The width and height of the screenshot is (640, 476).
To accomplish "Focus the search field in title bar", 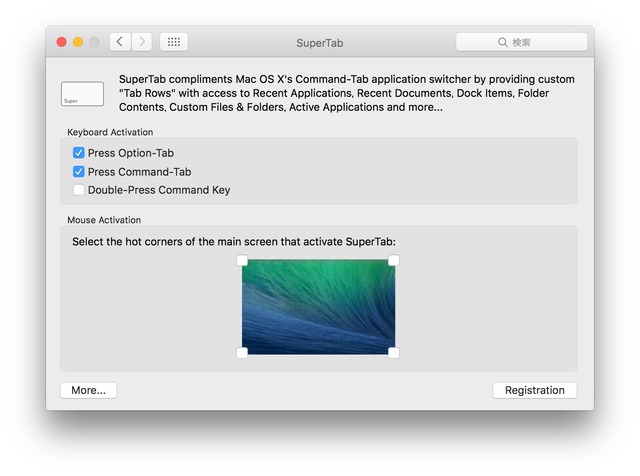I will click(522, 42).
